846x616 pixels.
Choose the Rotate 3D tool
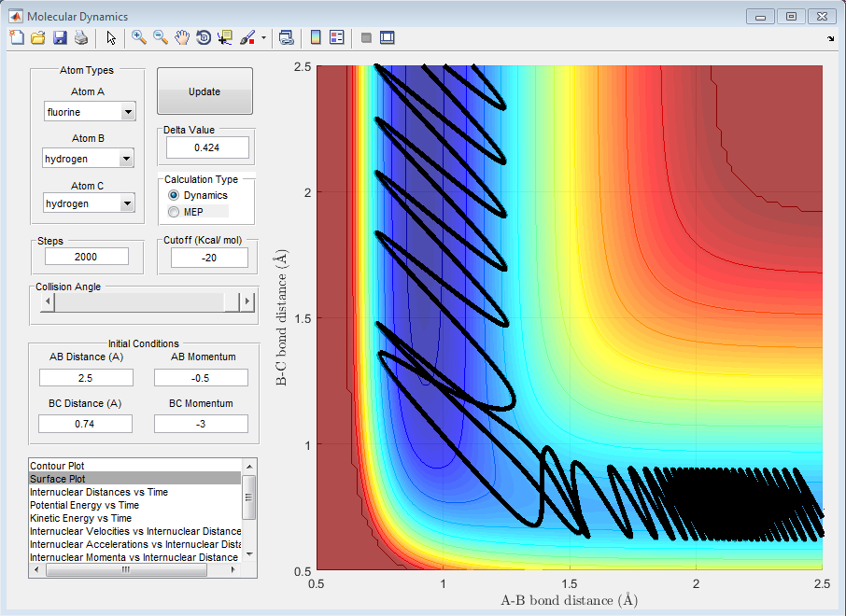pos(204,37)
